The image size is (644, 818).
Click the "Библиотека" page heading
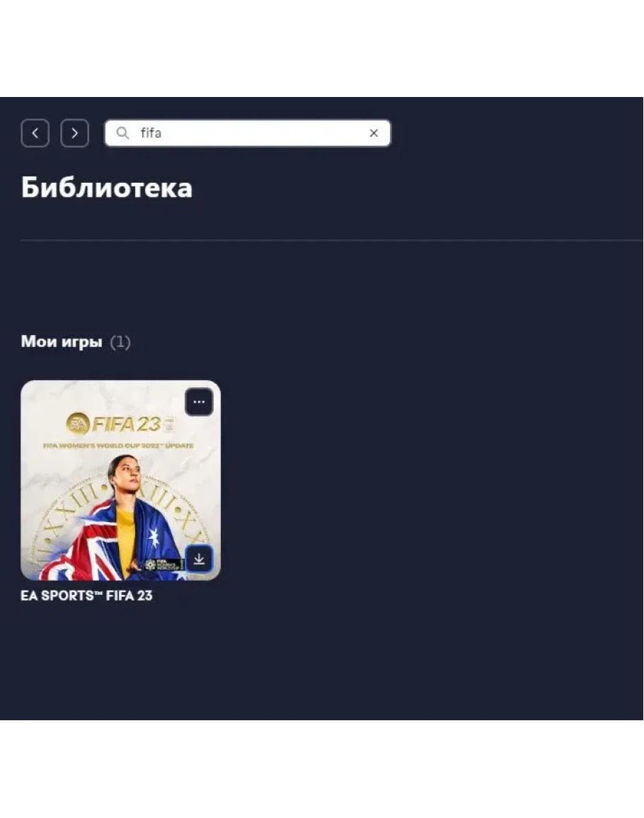[107, 187]
